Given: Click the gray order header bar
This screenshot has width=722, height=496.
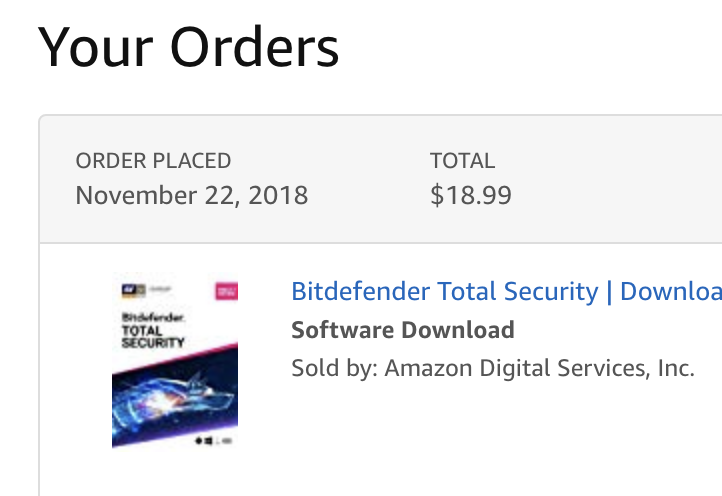Looking at the screenshot, I should pyautogui.click(x=380, y=179).
